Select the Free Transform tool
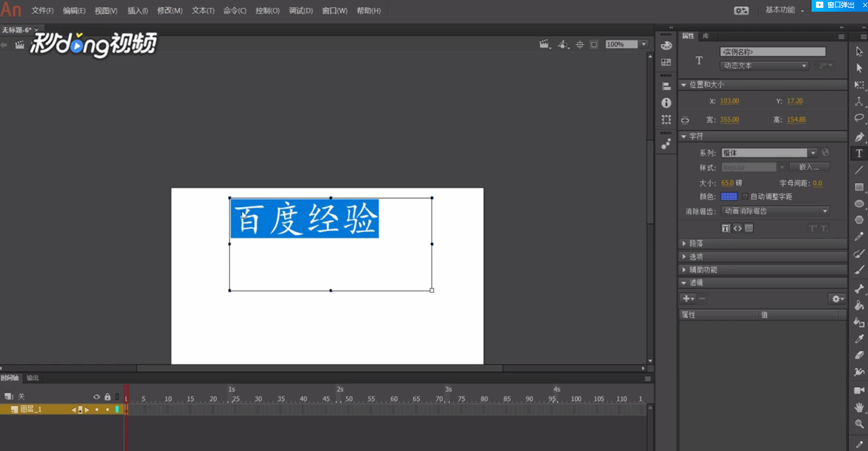 coord(859,85)
